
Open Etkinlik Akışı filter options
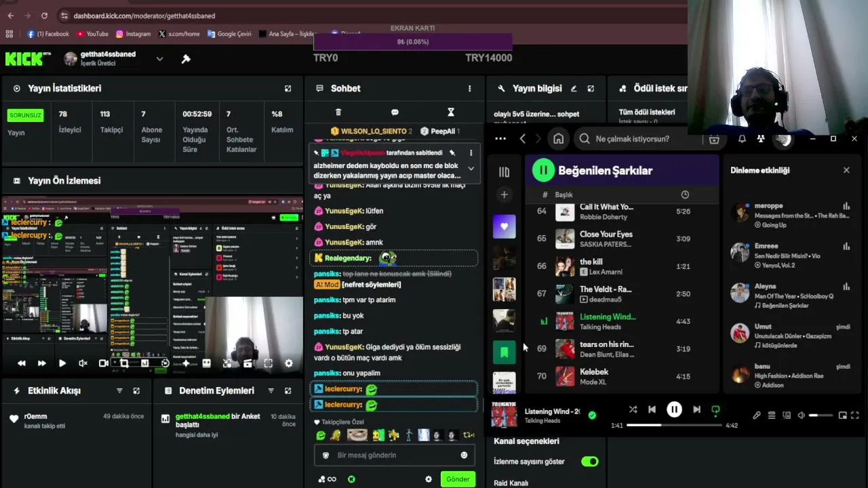(x=119, y=391)
